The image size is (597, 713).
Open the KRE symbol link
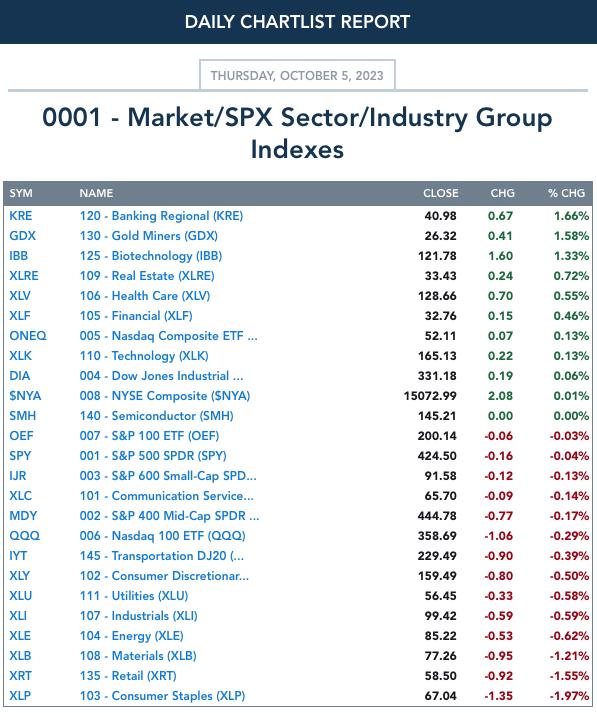point(20,216)
